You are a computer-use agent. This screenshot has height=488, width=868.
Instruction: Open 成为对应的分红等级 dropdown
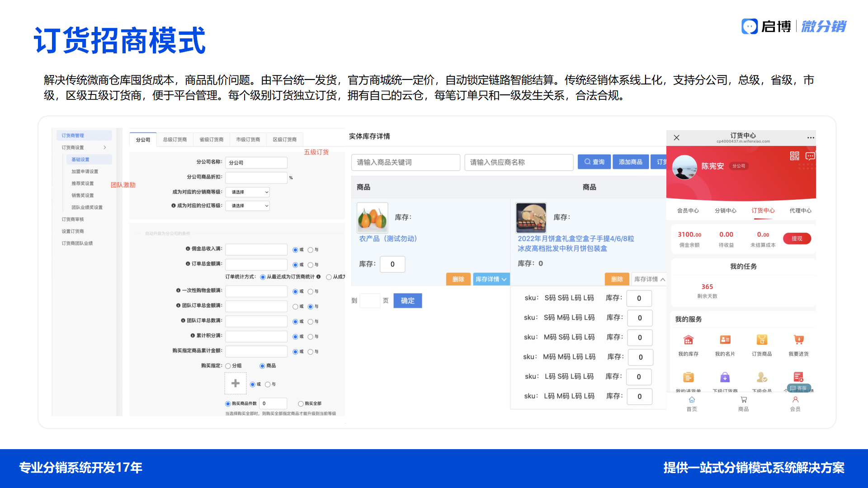[x=248, y=206]
